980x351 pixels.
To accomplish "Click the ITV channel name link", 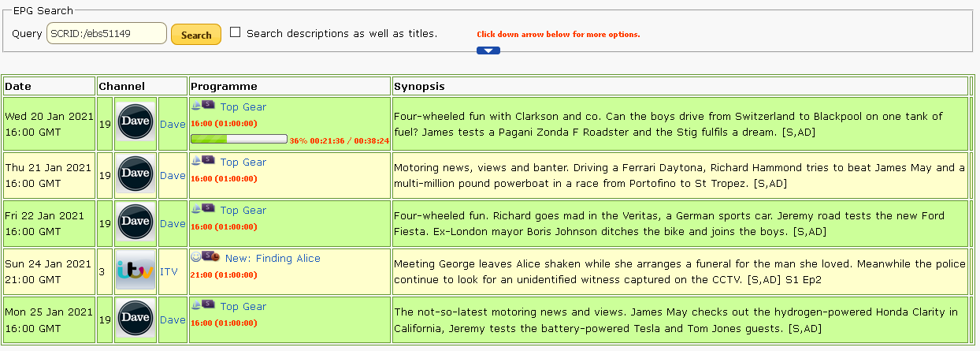I will coord(169,272).
